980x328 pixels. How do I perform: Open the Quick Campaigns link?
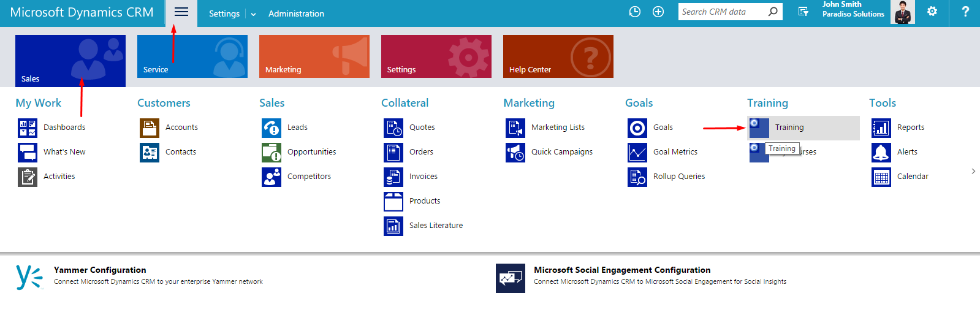(x=562, y=152)
